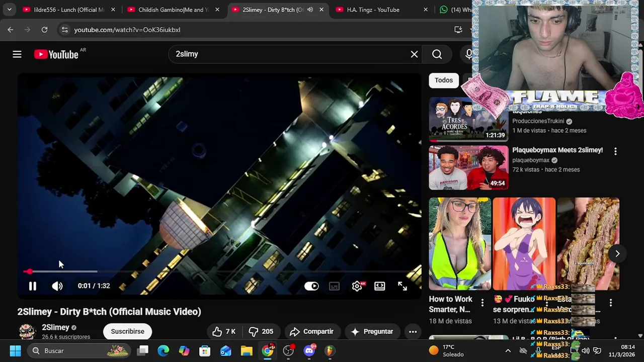Share the video via Compartir
The height and width of the screenshot is (362, 644).
click(312, 331)
